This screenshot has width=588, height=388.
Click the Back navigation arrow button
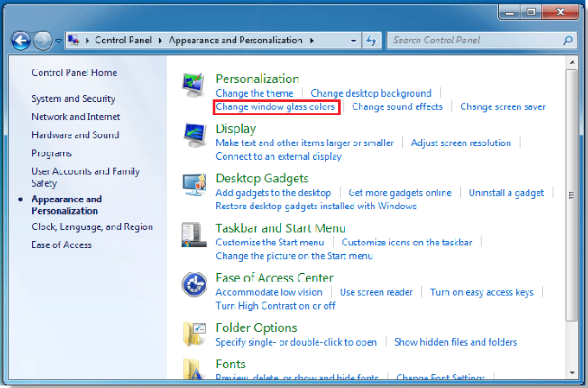(x=21, y=40)
